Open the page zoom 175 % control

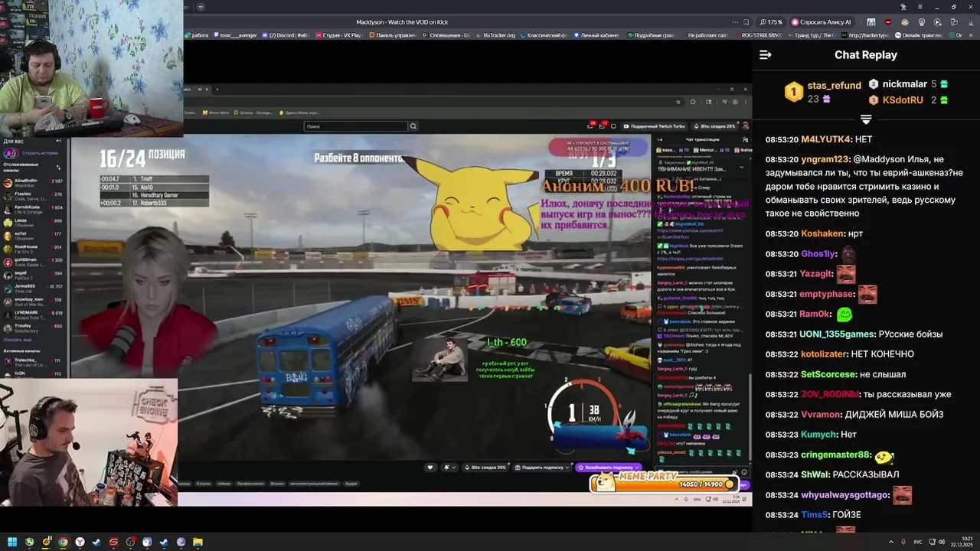coord(771,22)
